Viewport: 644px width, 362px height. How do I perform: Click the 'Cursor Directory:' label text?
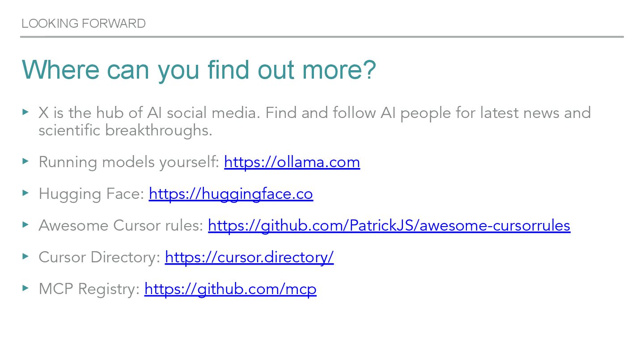pyautogui.click(x=100, y=257)
